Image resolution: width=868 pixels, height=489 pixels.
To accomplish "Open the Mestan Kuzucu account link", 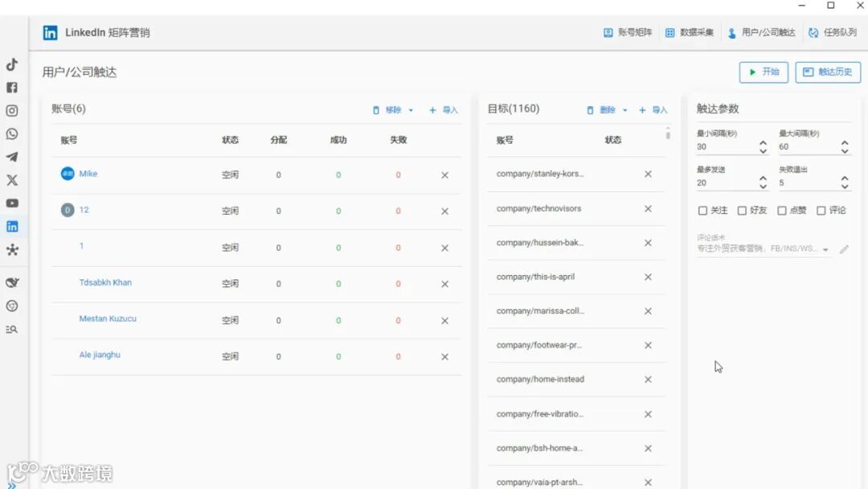I will tap(108, 319).
